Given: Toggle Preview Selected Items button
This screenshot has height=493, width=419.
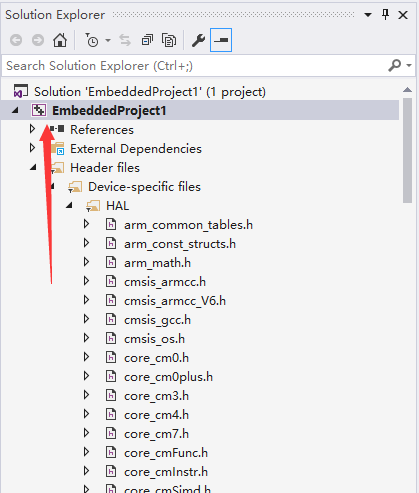Looking at the screenshot, I should (221, 40).
